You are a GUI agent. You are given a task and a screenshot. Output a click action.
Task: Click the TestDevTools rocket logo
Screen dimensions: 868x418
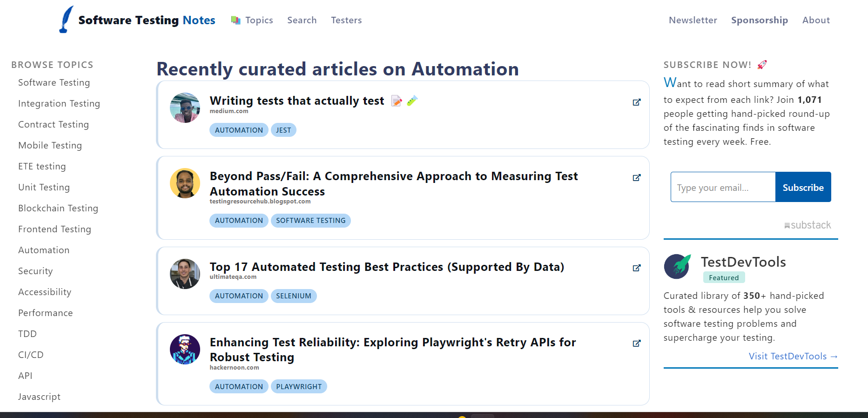click(677, 266)
